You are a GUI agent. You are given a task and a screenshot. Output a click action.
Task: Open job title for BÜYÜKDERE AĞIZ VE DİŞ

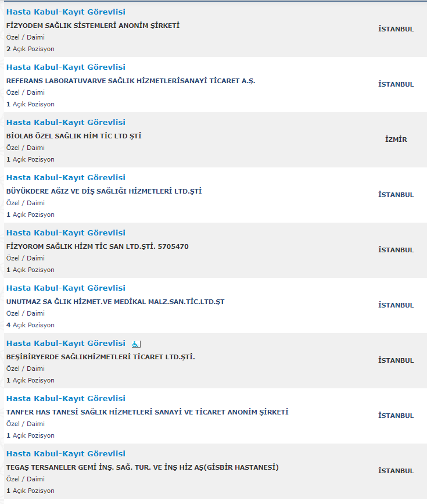coord(66,178)
